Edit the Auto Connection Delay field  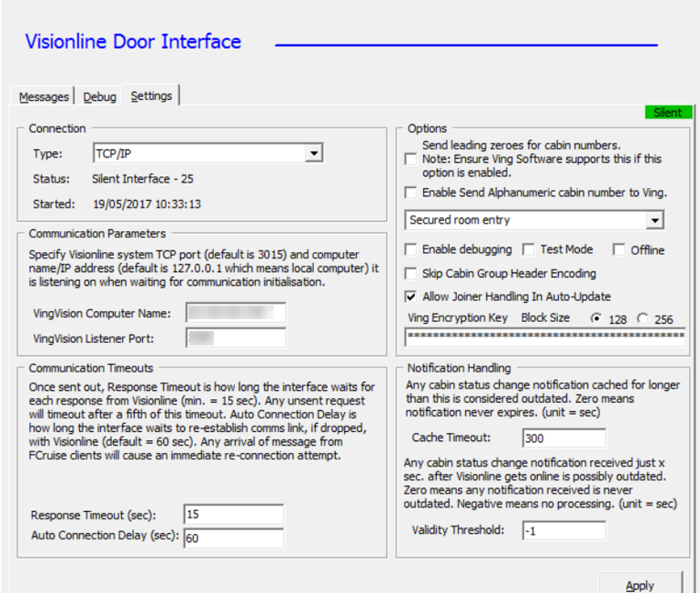pyautogui.click(x=233, y=538)
